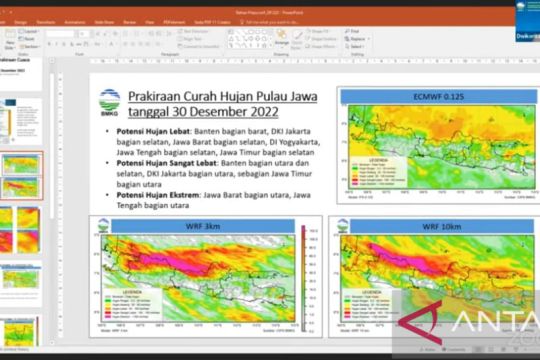Click the participant video thumbnail top right
Image resolution: width=540 pixels, height=360 pixels.
(x=528, y=21)
